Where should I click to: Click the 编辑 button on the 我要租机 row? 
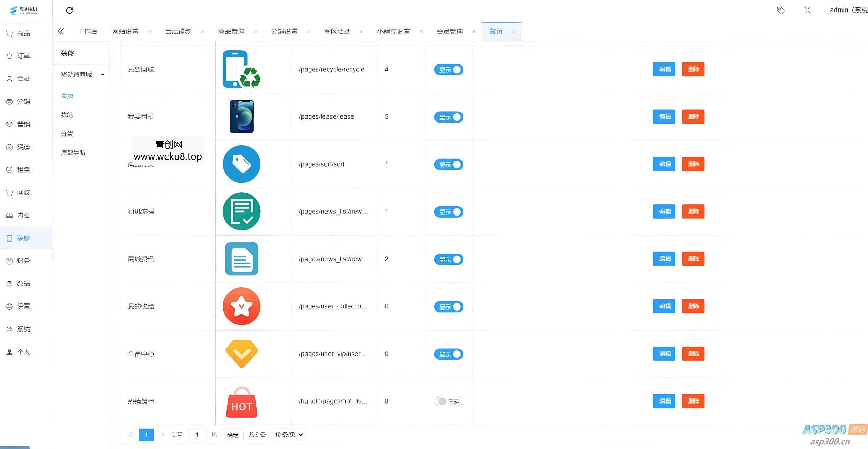(x=664, y=116)
